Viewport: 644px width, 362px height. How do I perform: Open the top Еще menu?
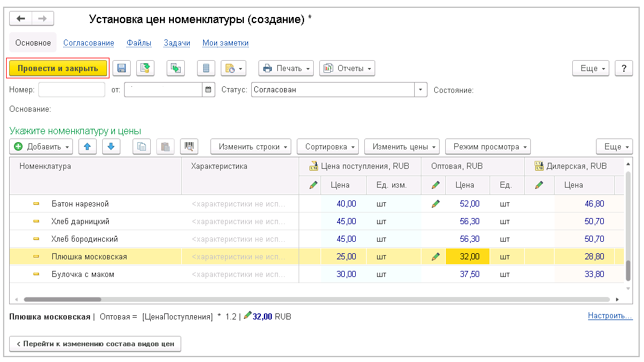point(590,68)
